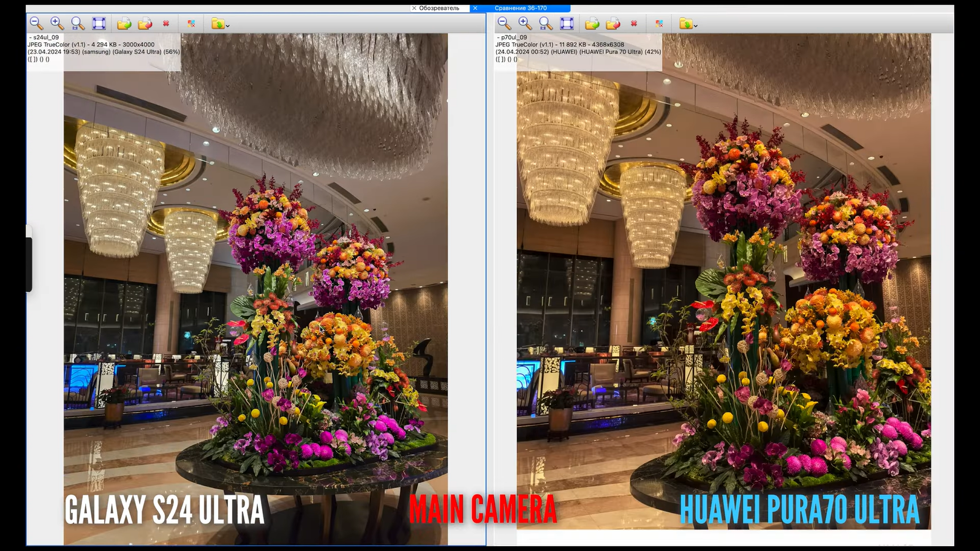Click the right pane colored-squares remove icon
This screenshot has height=551, width=980.
tap(660, 23)
